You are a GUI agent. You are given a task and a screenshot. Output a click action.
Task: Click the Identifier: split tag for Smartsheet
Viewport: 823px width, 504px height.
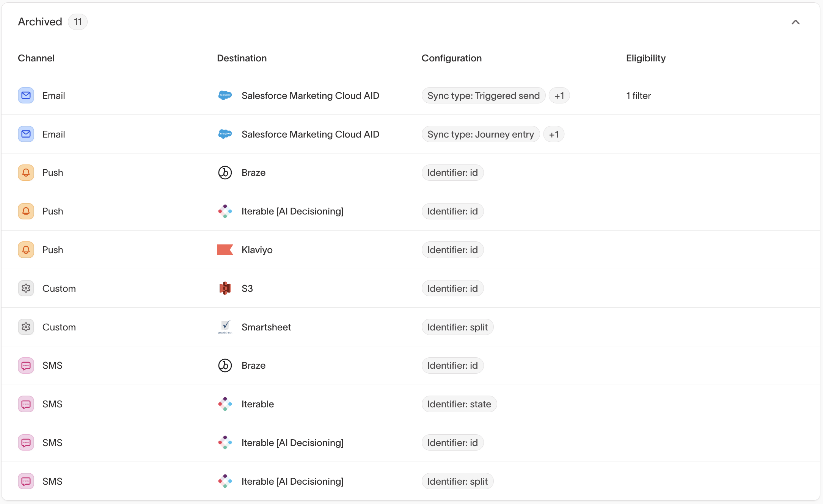pos(457,327)
